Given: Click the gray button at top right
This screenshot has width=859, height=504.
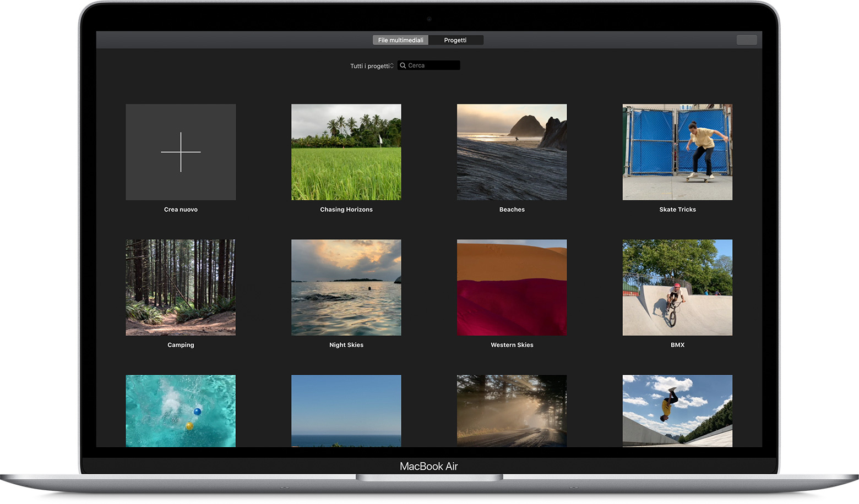Looking at the screenshot, I should tap(747, 40).
